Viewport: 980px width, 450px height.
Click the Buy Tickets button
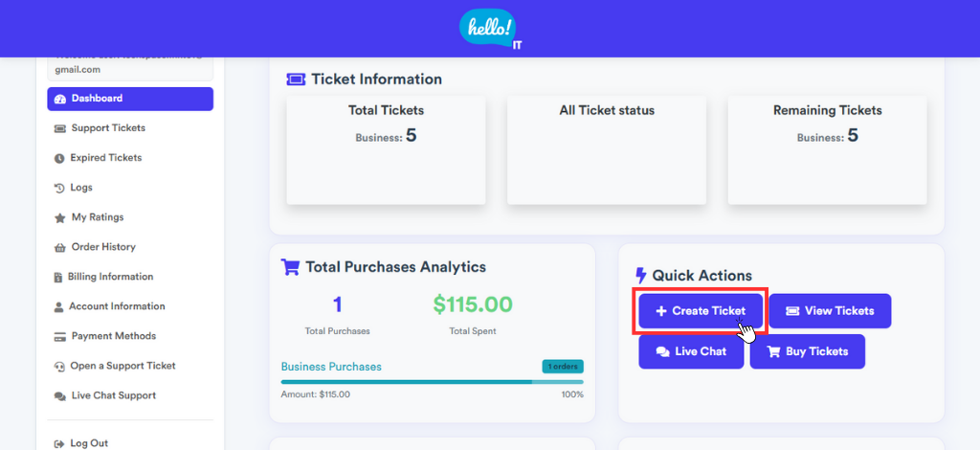pos(807,351)
